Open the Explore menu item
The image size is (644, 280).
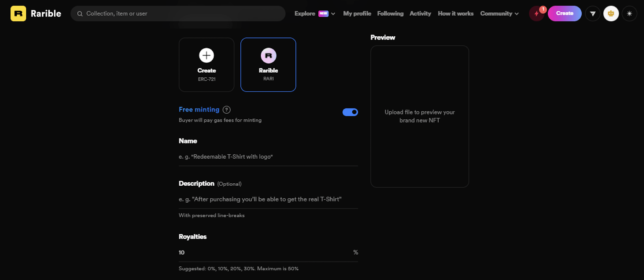point(305,14)
